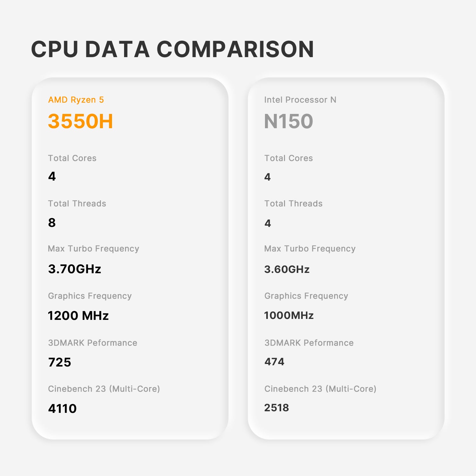Click the 3.70GHz turbo frequency value
The height and width of the screenshot is (476, 476).
tap(75, 269)
